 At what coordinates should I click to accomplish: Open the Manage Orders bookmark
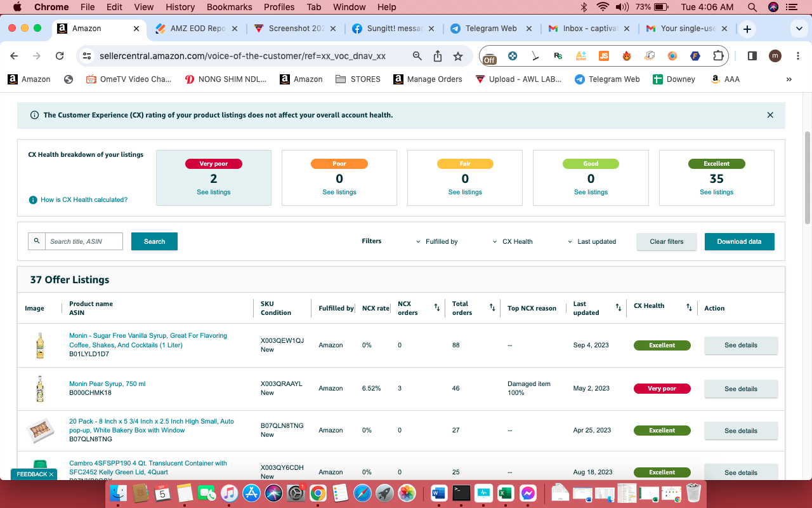(x=428, y=79)
